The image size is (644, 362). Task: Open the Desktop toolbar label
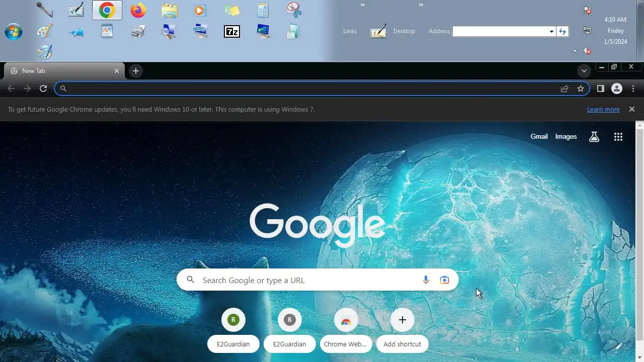click(404, 31)
